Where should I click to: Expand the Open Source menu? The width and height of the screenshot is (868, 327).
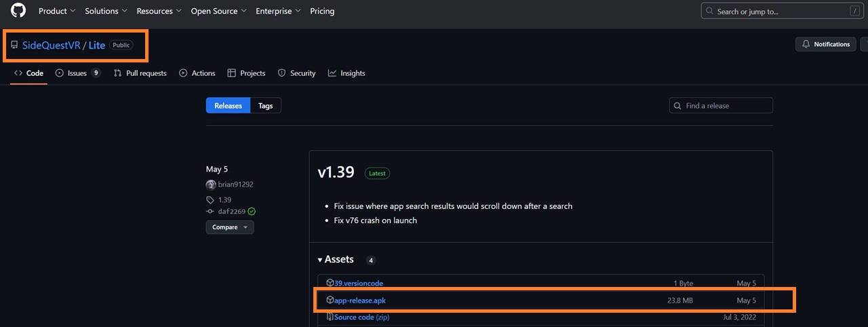pos(218,11)
